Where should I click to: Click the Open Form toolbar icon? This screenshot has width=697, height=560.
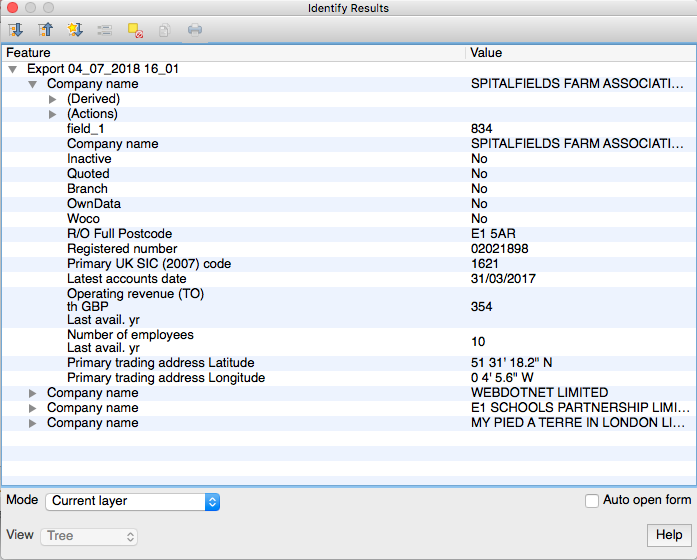click(x=105, y=30)
